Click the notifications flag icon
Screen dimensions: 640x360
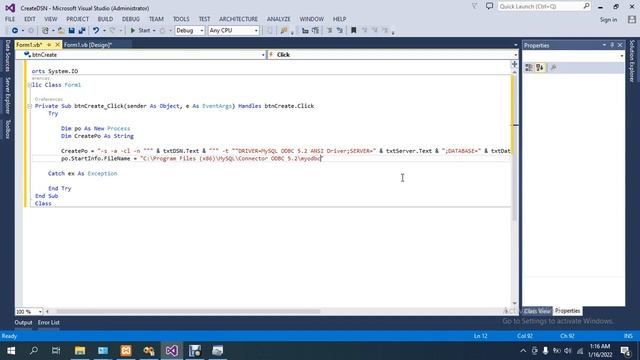coord(475,6)
